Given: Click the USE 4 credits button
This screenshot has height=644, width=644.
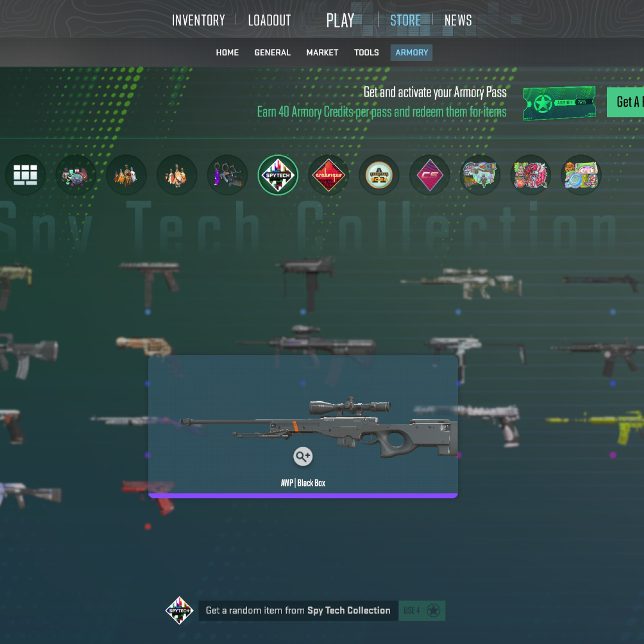Looking at the screenshot, I should [x=422, y=611].
